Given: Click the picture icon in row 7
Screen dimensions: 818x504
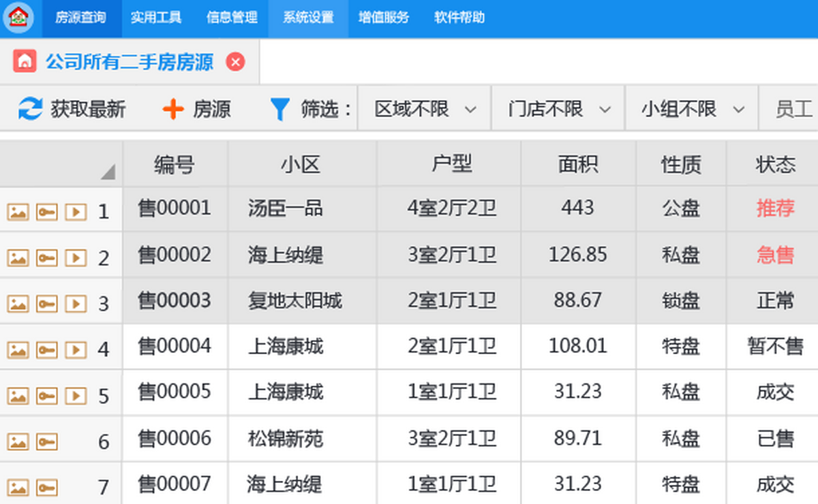Looking at the screenshot, I should point(18,488).
